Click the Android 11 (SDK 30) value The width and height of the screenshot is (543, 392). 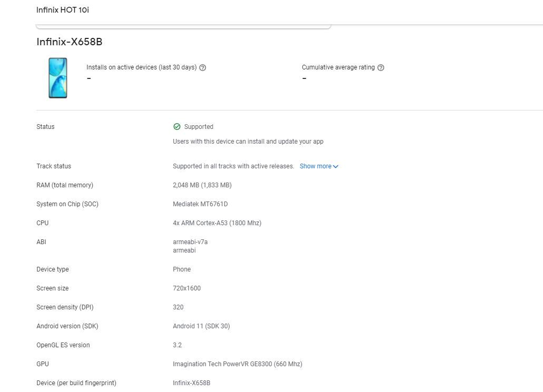point(201,326)
